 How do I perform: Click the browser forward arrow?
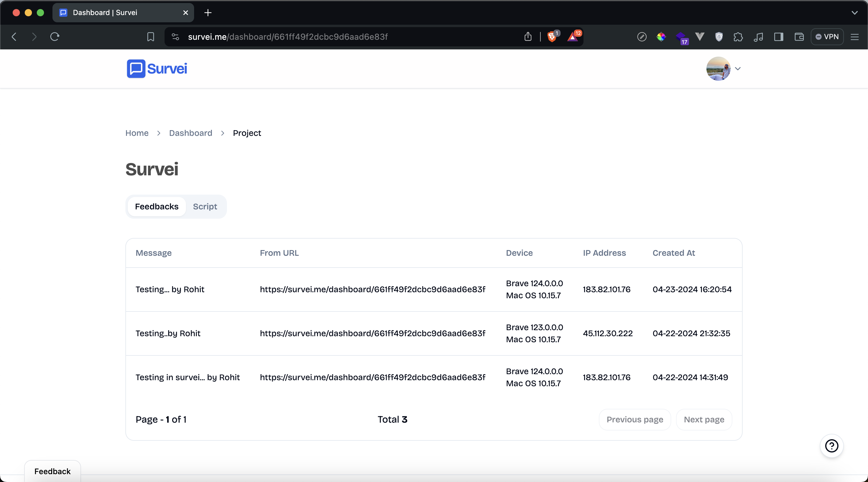pyautogui.click(x=34, y=37)
